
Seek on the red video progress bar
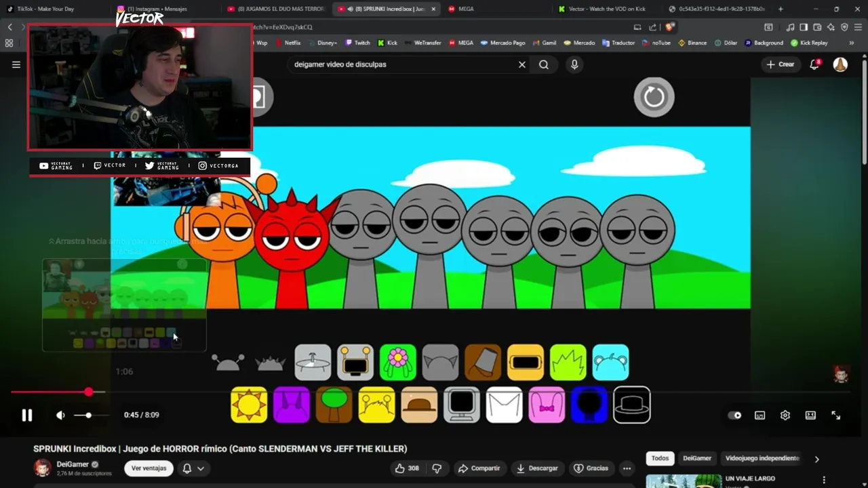pos(430,392)
